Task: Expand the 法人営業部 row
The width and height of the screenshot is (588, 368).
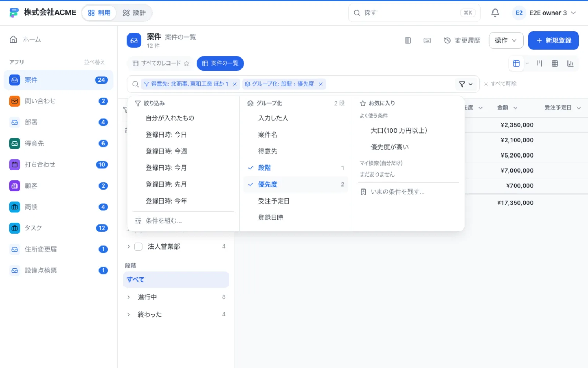Action: (x=128, y=247)
